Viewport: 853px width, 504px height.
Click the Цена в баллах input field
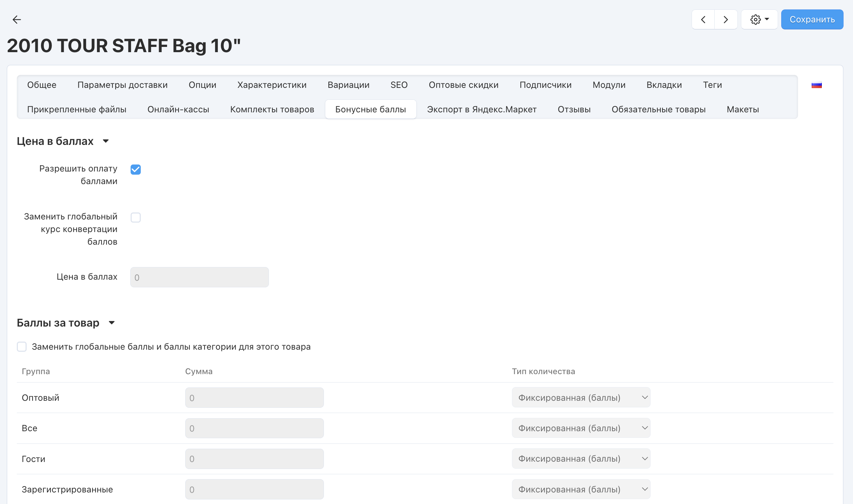199,278
